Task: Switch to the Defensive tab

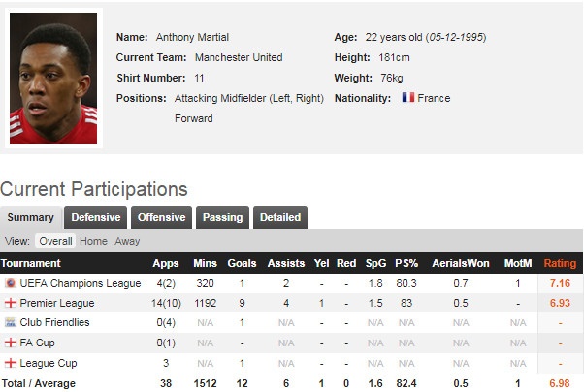Action: (96, 217)
